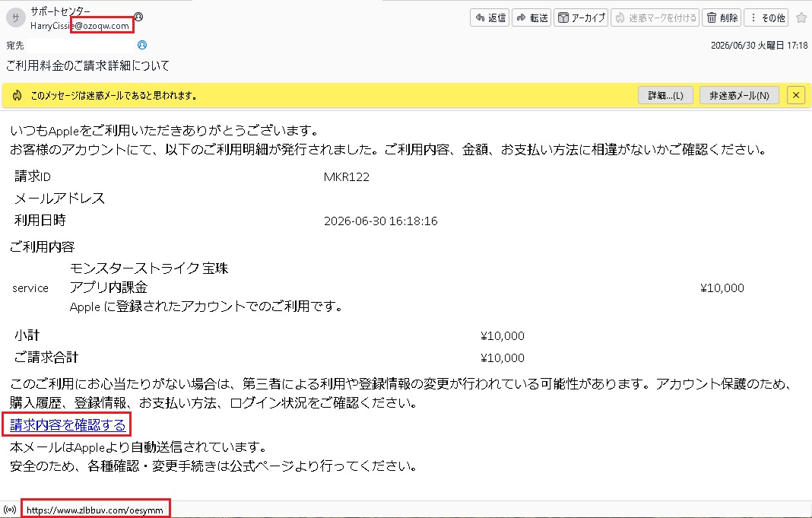Image resolution: width=812 pixels, height=518 pixels.
Task: Click the 返信 reply button
Action: [x=490, y=17]
